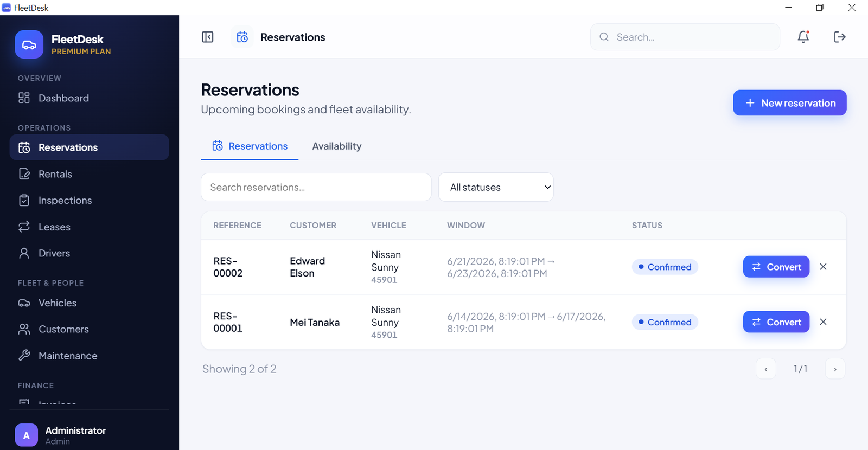Click Nissan Sunny in Edward Elson's row

coord(386,261)
